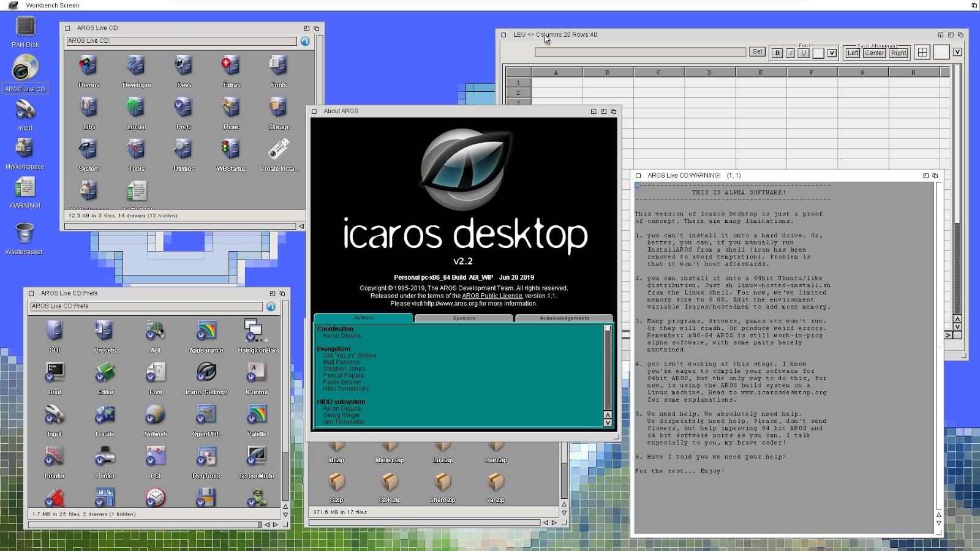The image size is (980, 551).
Task: Set text alignment to Left
Action: coord(853,53)
